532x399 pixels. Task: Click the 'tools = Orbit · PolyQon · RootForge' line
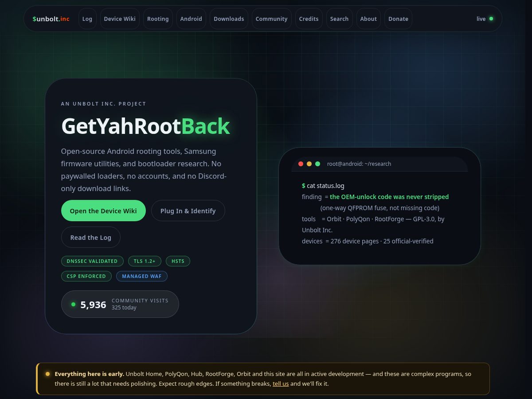tap(373, 224)
